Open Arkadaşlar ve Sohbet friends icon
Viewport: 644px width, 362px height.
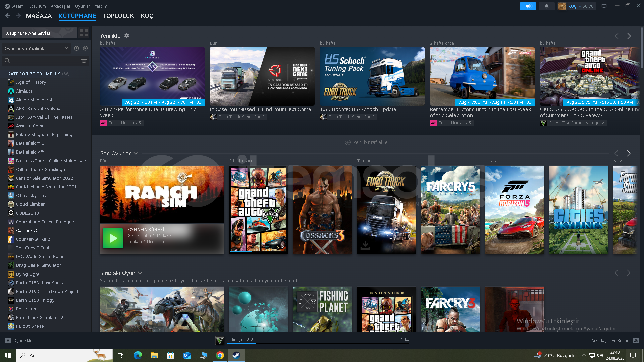pos(636,340)
